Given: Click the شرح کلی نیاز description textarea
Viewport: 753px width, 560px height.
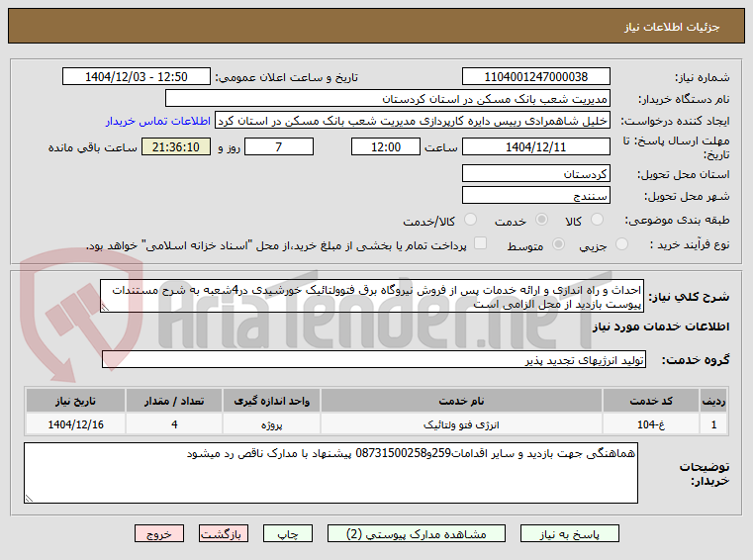Looking at the screenshot, I should click(372, 297).
